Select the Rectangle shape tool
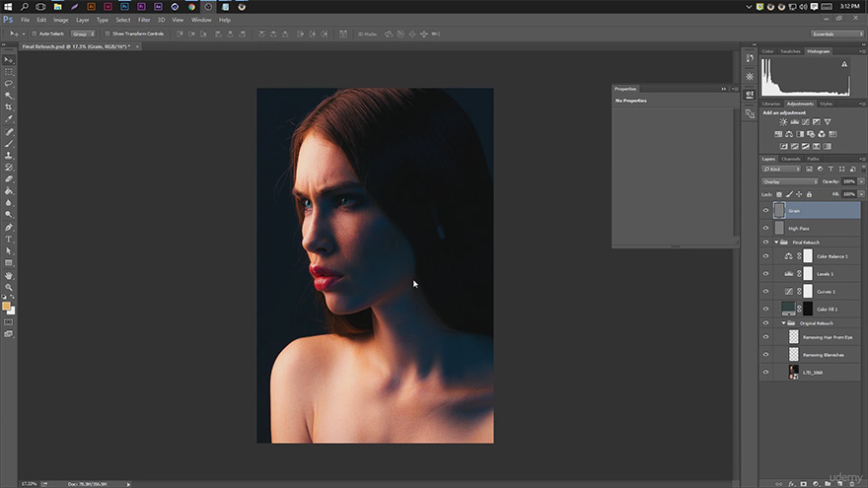This screenshot has height=488, width=868. click(8, 263)
